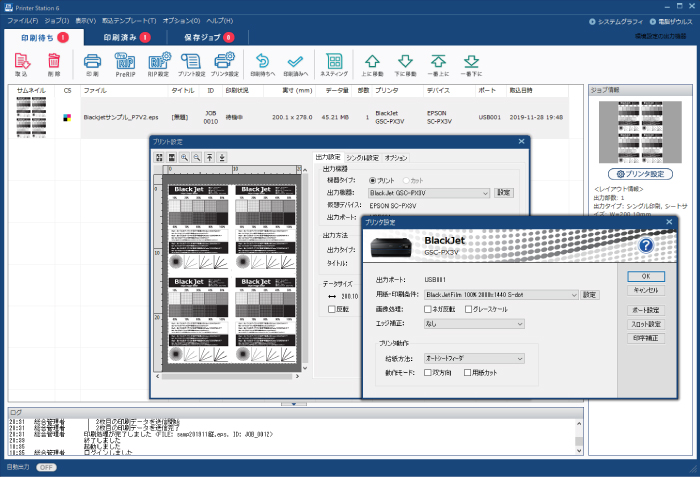
Task: Move job down with 下に移動
Action: coord(405,64)
